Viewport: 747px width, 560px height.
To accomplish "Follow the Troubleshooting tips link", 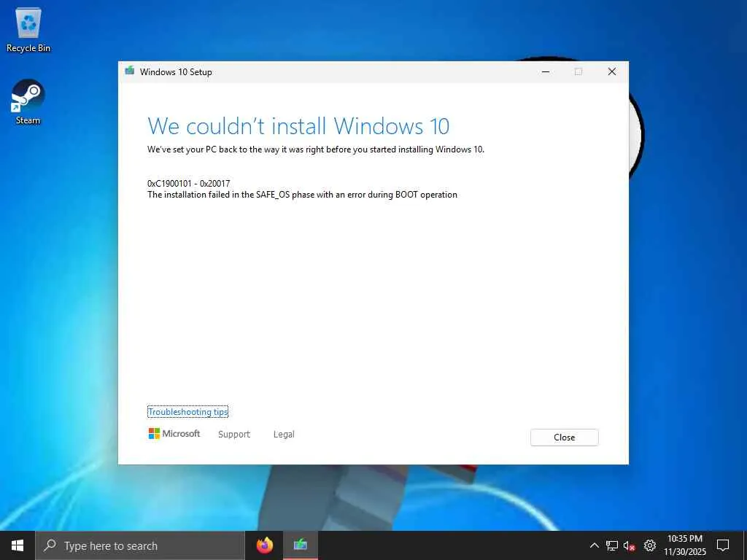I will (x=188, y=412).
